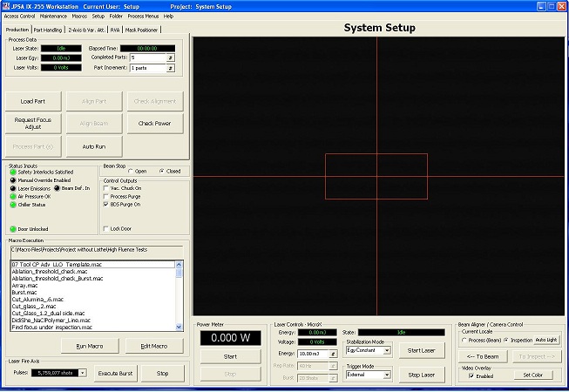Click the Execute Burst button
This screenshot has height=392, width=569.
115,373
